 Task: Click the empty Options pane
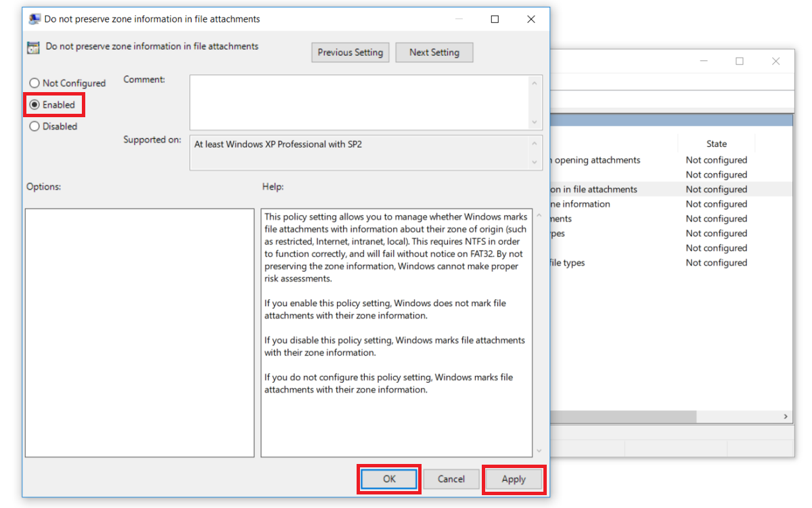pyautogui.click(x=139, y=333)
